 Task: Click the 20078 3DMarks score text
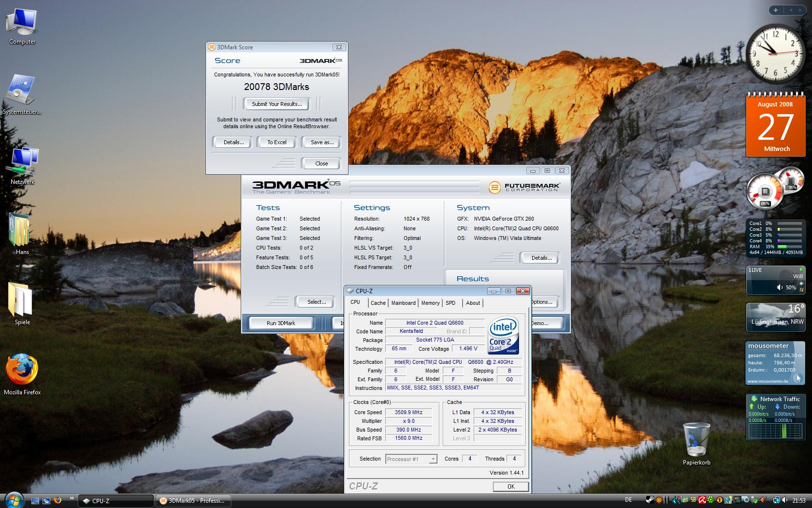pyautogui.click(x=276, y=87)
